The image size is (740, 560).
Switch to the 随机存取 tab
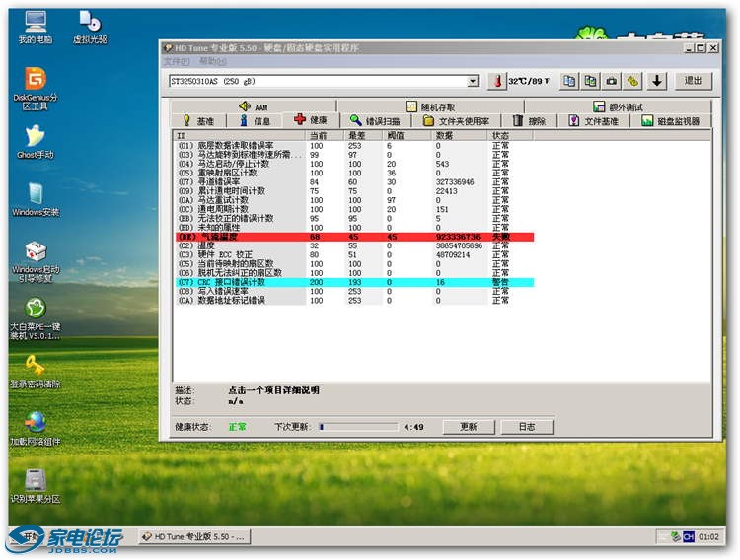[x=430, y=106]
